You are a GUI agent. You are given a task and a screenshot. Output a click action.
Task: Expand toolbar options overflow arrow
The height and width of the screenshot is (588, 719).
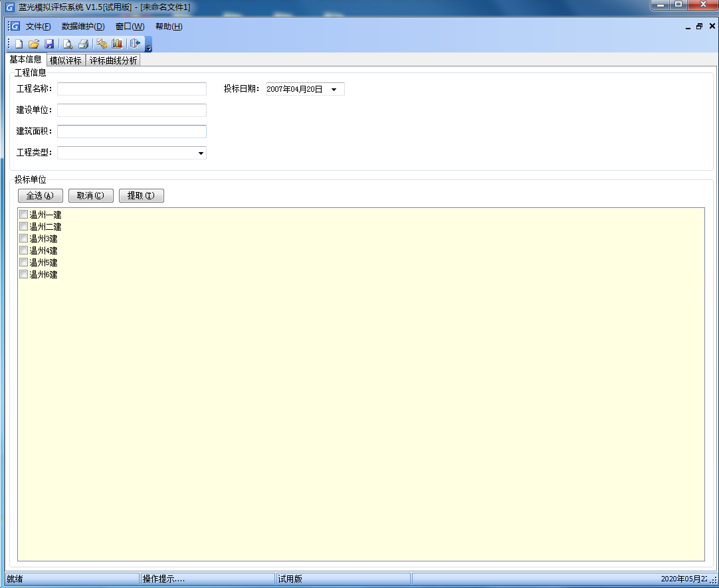click(149, 45)
